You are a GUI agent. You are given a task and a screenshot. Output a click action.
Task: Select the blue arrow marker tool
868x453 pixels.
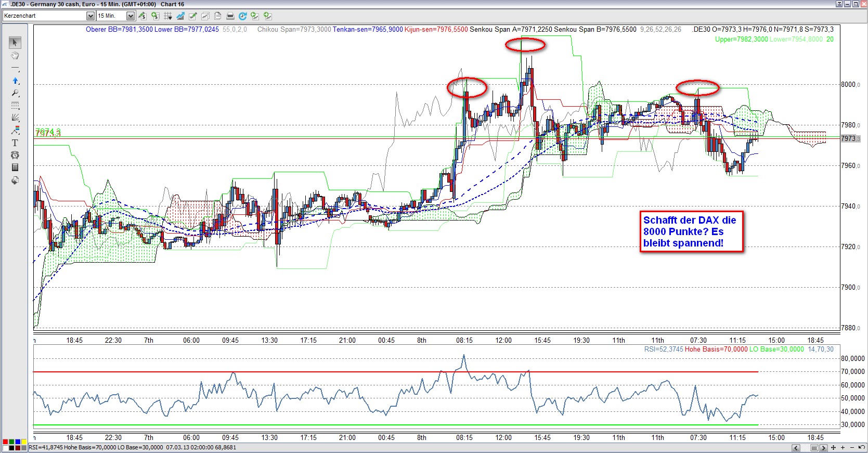click(x=15, y=81)
